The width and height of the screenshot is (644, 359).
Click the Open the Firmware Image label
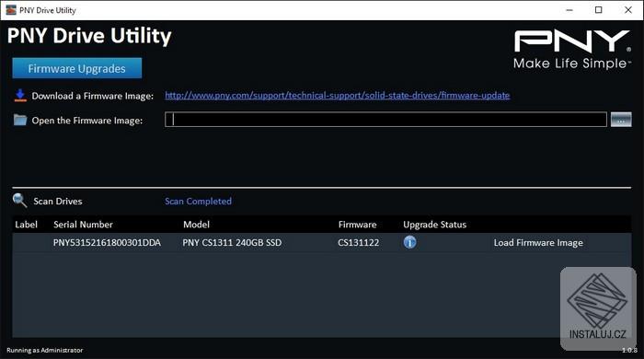(87, 121)
